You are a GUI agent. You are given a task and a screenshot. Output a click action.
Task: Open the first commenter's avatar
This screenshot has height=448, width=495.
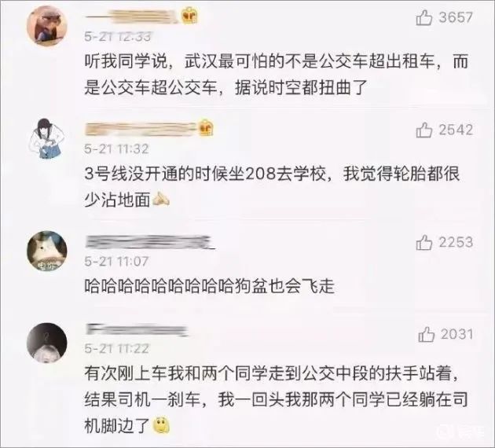[46, 26]
